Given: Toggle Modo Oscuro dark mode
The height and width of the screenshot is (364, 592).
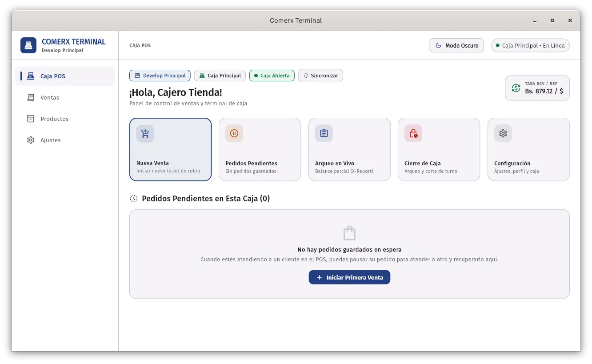Looking at the screenshot, I should 456,45.
